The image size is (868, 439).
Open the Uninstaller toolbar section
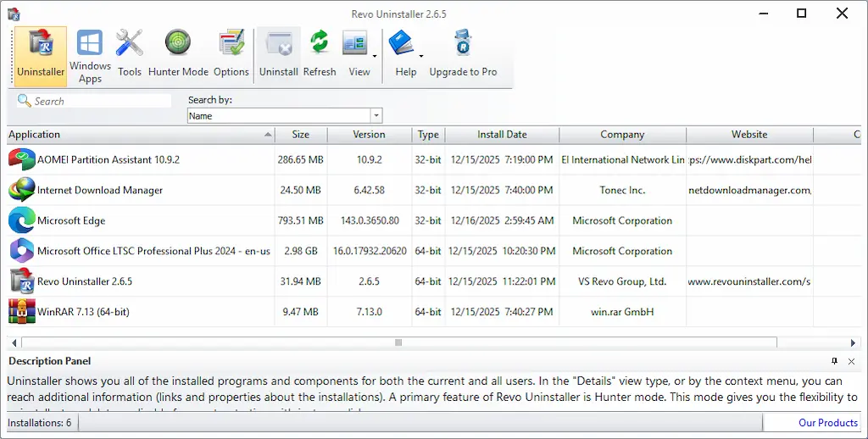(41, 57)
